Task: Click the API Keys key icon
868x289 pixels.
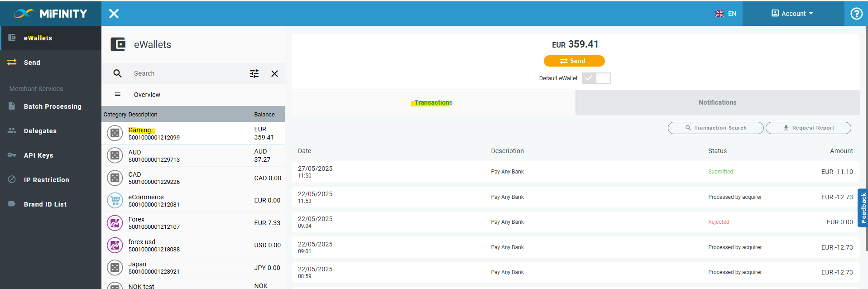Action: coord(12,155)
